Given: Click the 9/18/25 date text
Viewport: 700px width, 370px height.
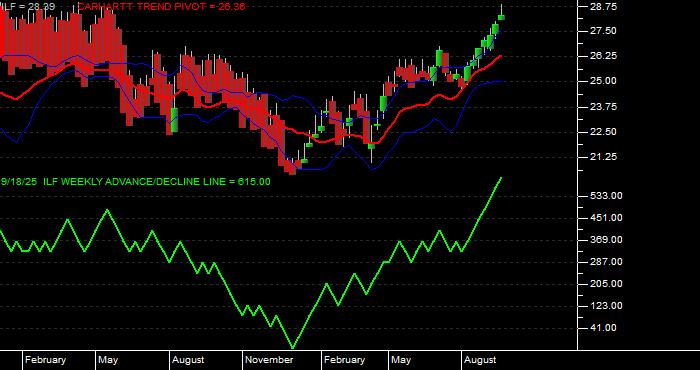Looking at the screenshot, I should [19, 182].
